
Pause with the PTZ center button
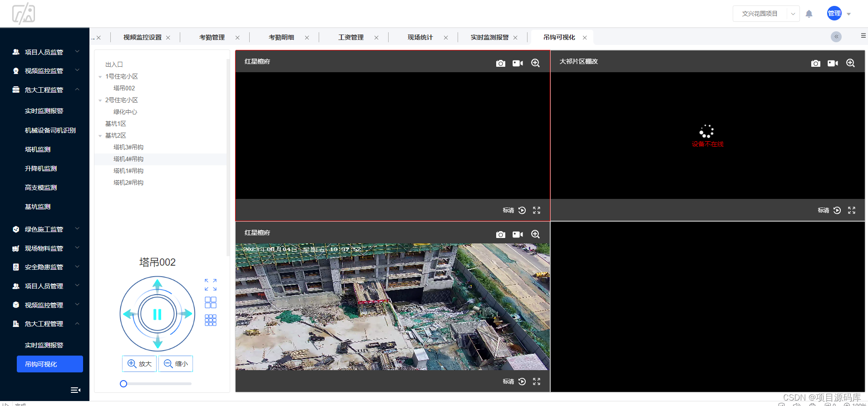click(x=158, y=314)
